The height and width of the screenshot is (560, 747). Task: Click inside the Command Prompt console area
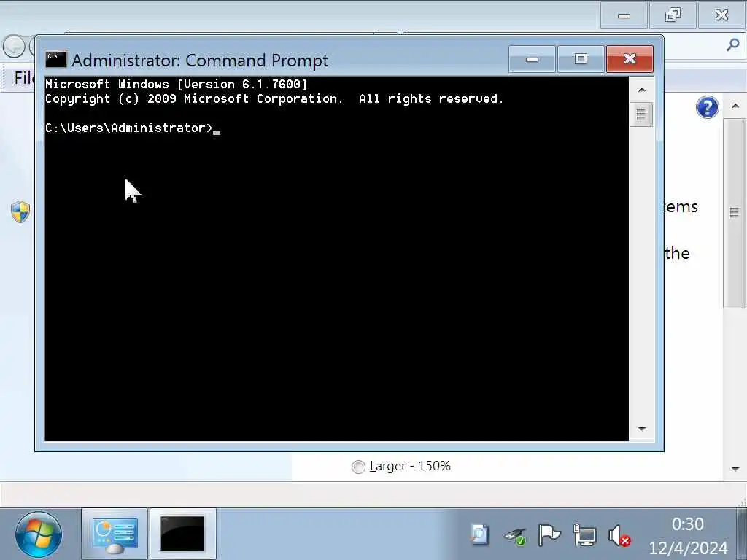(336, 259)
